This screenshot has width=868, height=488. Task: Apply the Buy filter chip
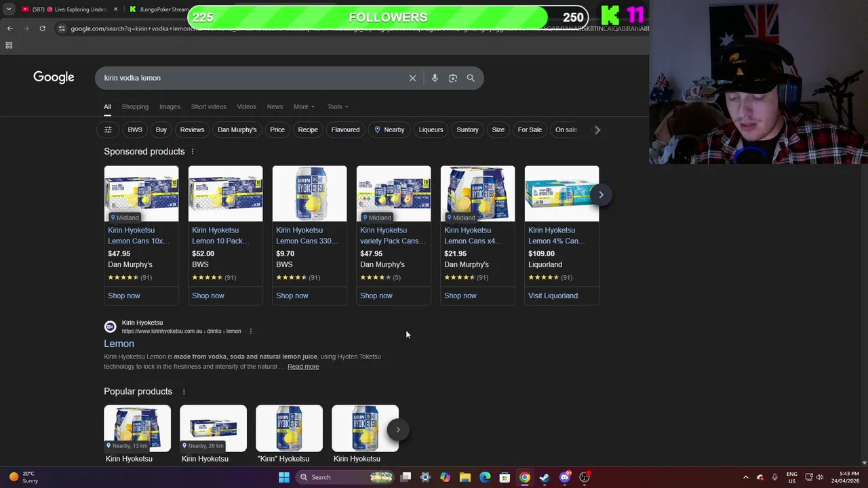tap(161, 129)
